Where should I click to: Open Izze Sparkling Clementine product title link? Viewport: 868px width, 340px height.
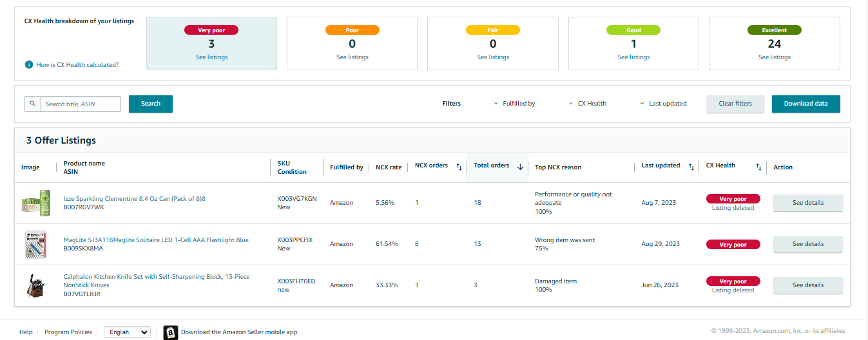tap(134, 199)
